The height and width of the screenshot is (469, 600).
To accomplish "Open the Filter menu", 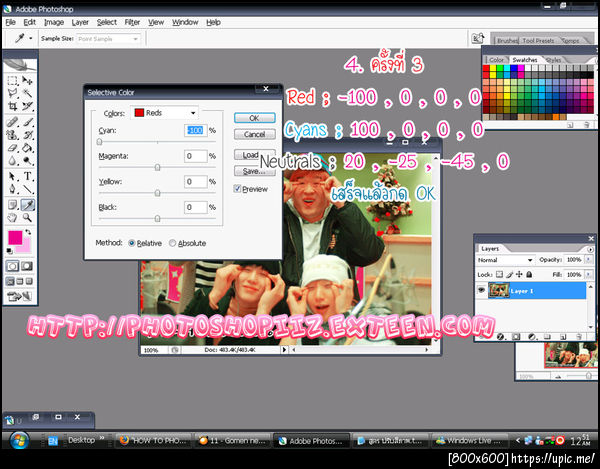I will click(x=132, y=22).
